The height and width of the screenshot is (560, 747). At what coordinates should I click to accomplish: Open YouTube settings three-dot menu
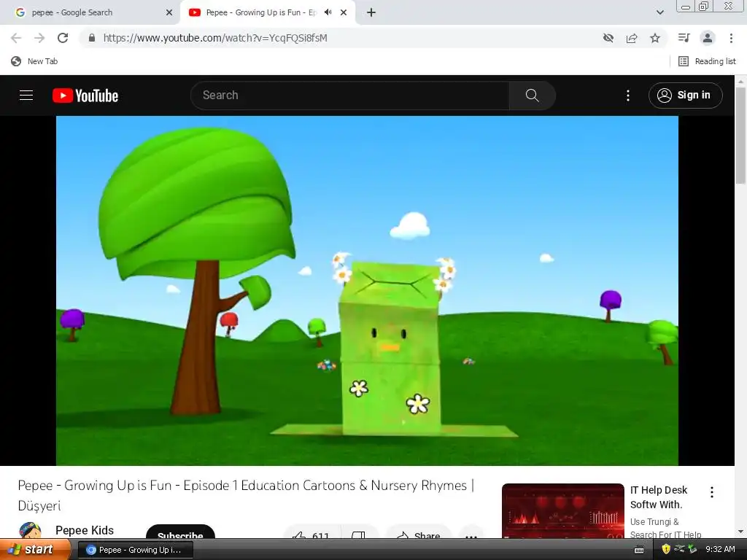pyautogui.click(x=628, y=96)
